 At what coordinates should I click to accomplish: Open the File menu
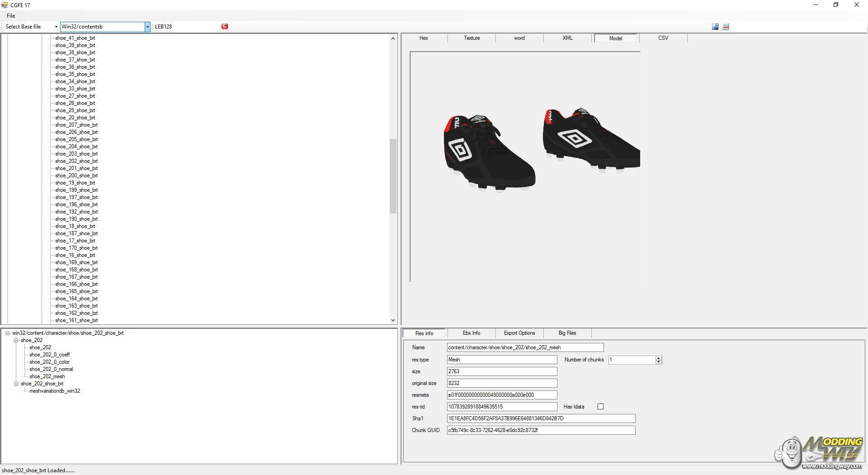click(11, 16)
